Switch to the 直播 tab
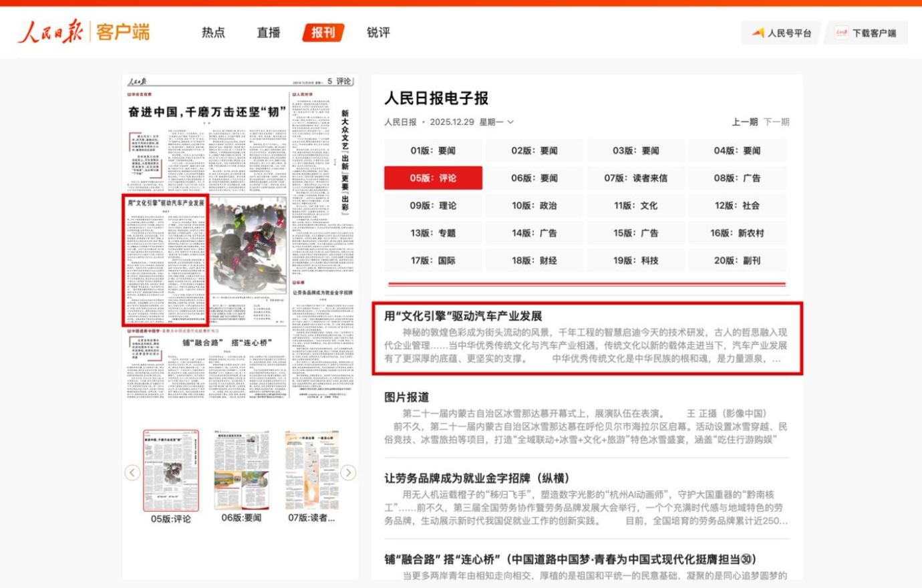The height and width of the screenshot is (588, 922). [267, 31]
